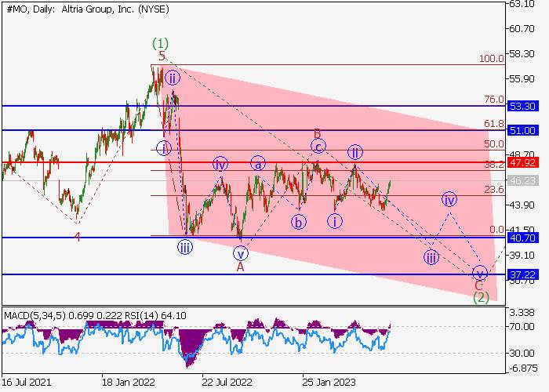Click circled 'v' marker above wave C
The width and height of the screenshot is (549, 392).
coord(480,273)
